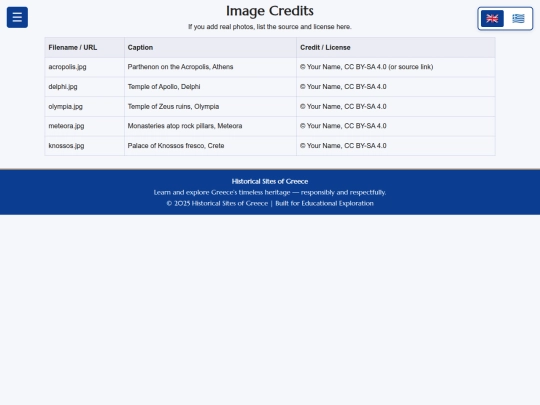Click the credit cell in delphi.jpg row
The height and width of the screenshot is (405, 540).
point(396,87)
